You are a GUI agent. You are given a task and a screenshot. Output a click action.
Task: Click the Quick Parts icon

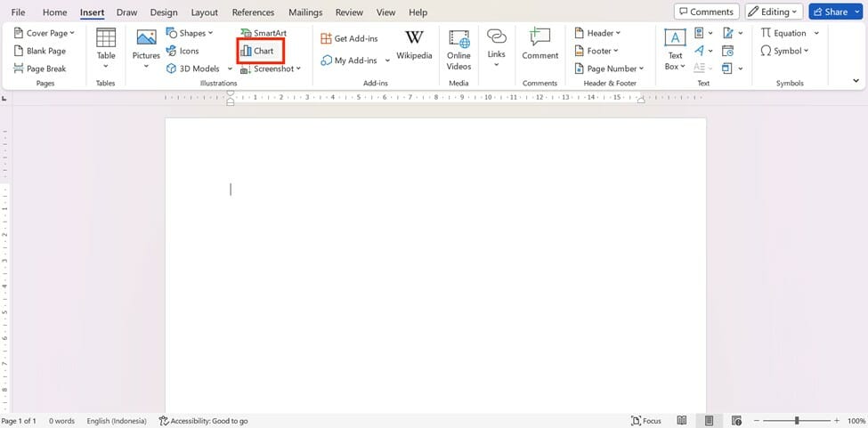pyautogui.click(x=699, y=33)
